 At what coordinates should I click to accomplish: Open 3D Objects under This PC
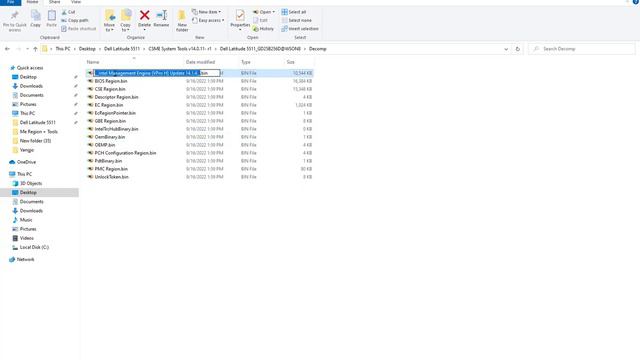pyautogui.click(x=31, y=183)
